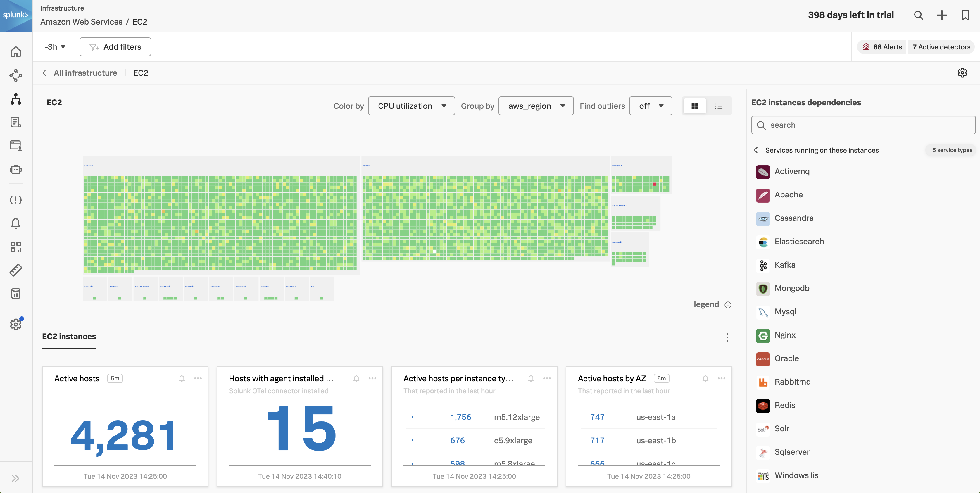
Task: Click the Add filters button
Action: coord(115,47)
